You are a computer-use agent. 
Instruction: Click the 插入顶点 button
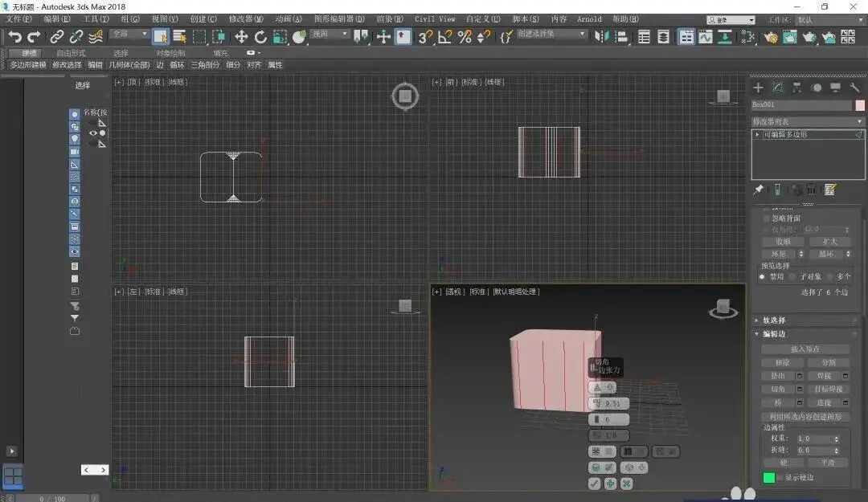805,349
